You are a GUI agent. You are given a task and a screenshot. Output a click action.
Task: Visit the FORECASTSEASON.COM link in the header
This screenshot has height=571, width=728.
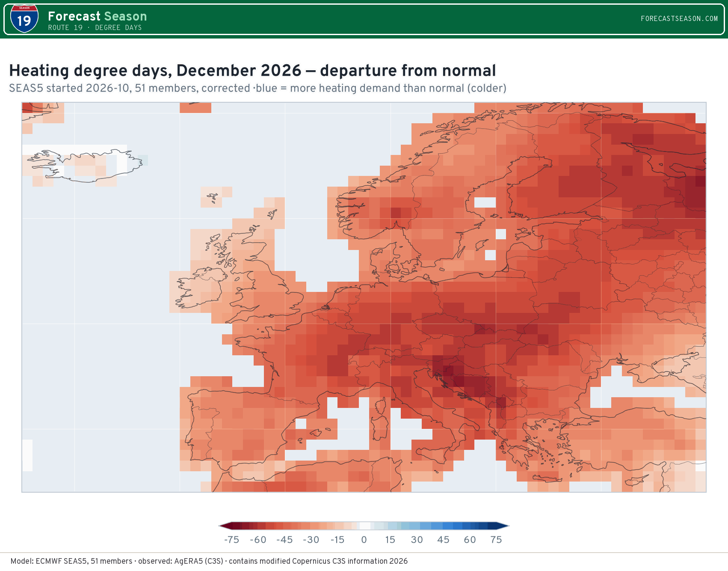coord(679,18)
